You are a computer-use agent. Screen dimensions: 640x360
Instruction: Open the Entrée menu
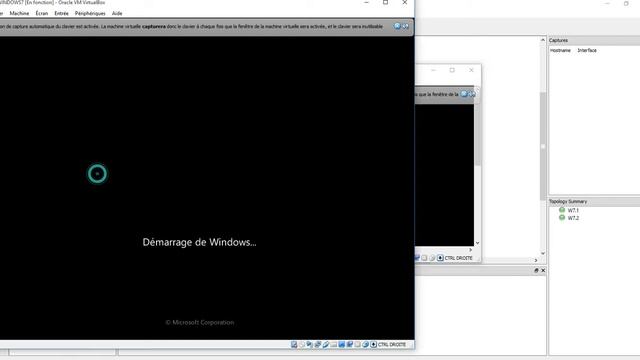click(x=61, y=13)
